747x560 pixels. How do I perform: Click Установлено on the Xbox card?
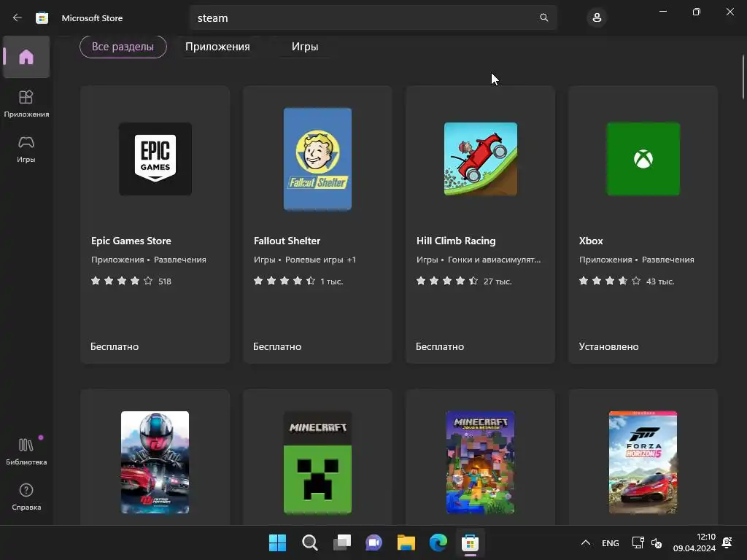point(609,346)
